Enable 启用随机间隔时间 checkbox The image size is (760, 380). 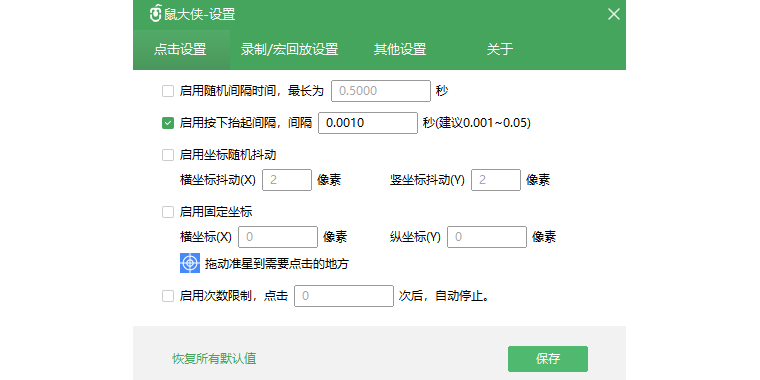point(168,91)
